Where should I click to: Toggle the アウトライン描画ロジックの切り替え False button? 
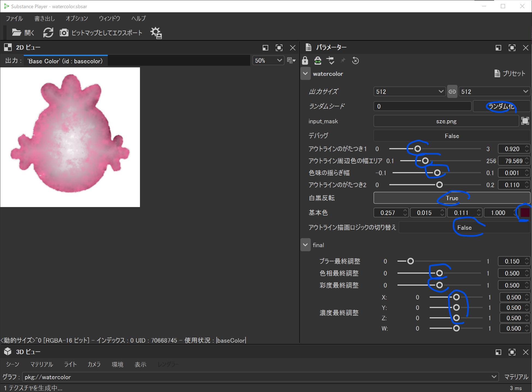(x=464, y=228)
